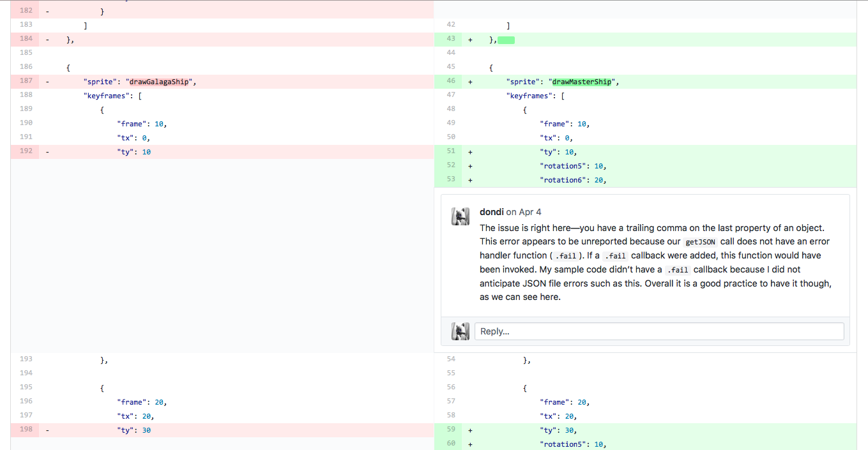
Task: Click the "keyframes" line 47 on right
Action: [535, 96]
